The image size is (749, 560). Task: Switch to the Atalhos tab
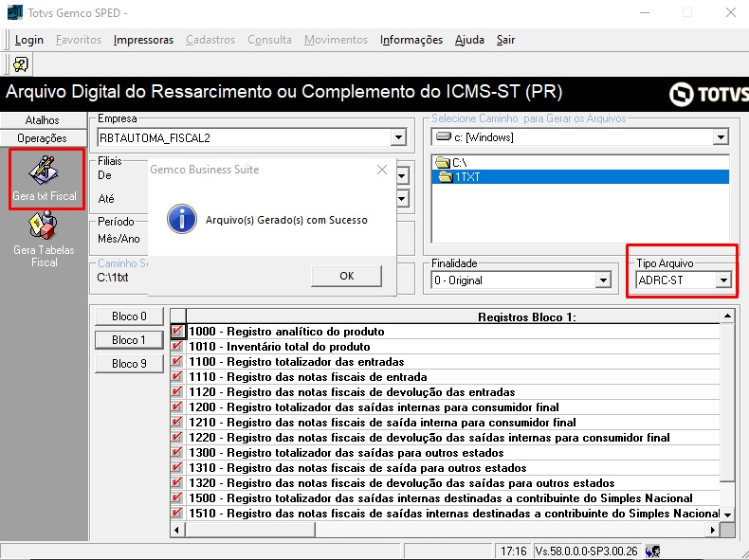43,120
